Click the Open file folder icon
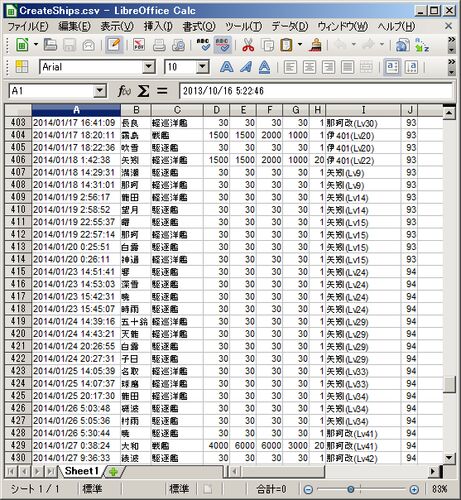 point(50,45)
